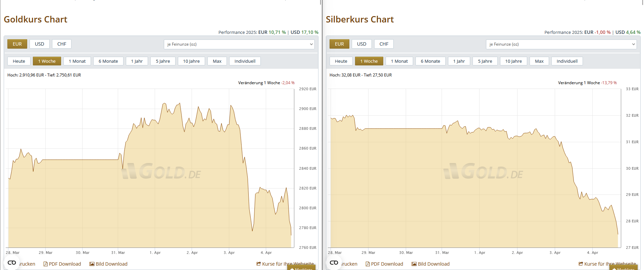
Task: Click the '2760 EUR' axis label
Action: pyautogui.click(x=308, y=248)
